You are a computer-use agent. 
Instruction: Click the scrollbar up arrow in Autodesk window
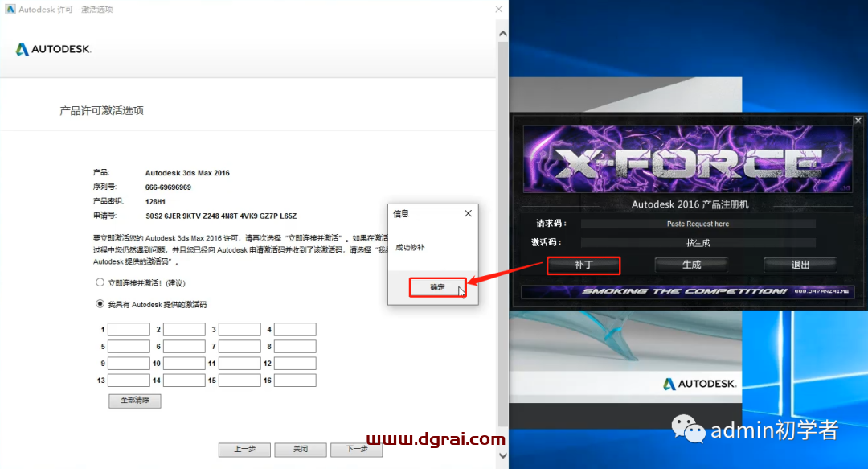click(502, 34)
